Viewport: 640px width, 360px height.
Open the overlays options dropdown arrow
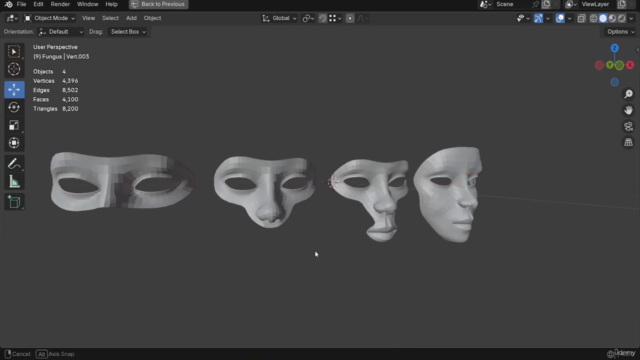click(569, 18)
